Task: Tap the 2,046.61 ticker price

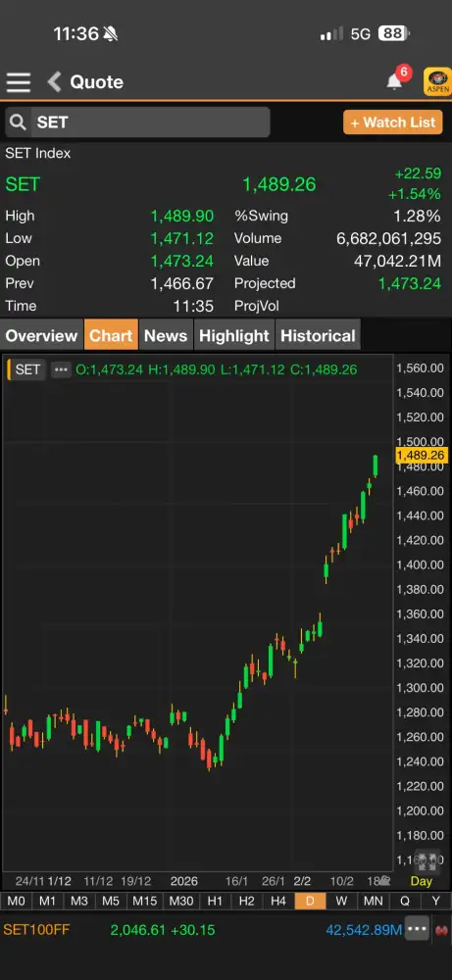Action: tap(137, 930)
